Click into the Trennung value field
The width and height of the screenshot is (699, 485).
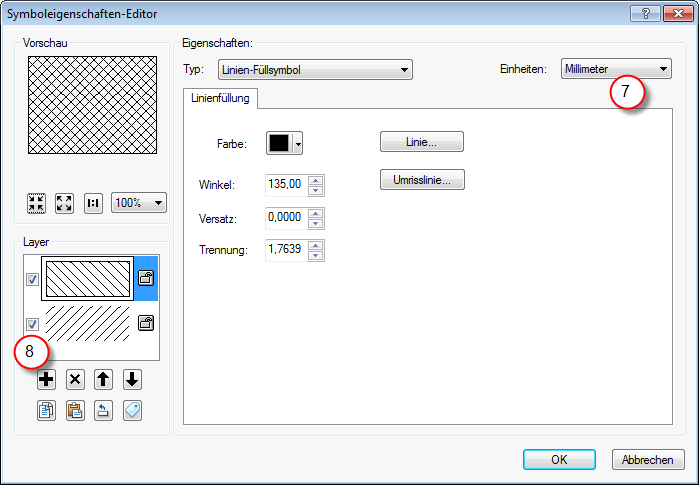tap(285, 250)
